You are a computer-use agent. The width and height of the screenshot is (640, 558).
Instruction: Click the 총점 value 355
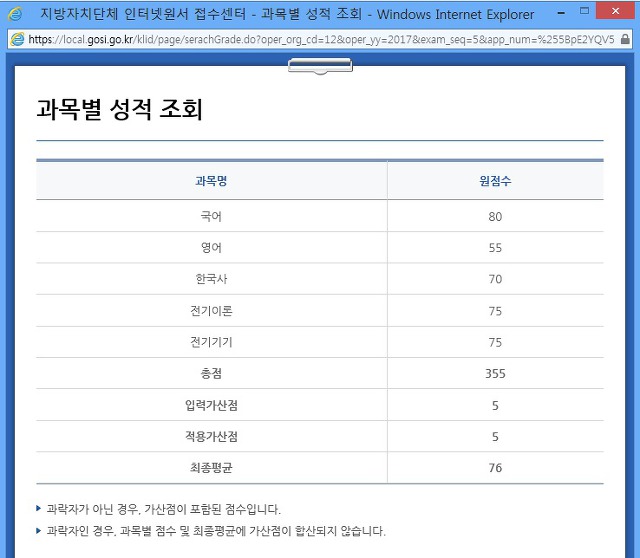tap(495, 373)
